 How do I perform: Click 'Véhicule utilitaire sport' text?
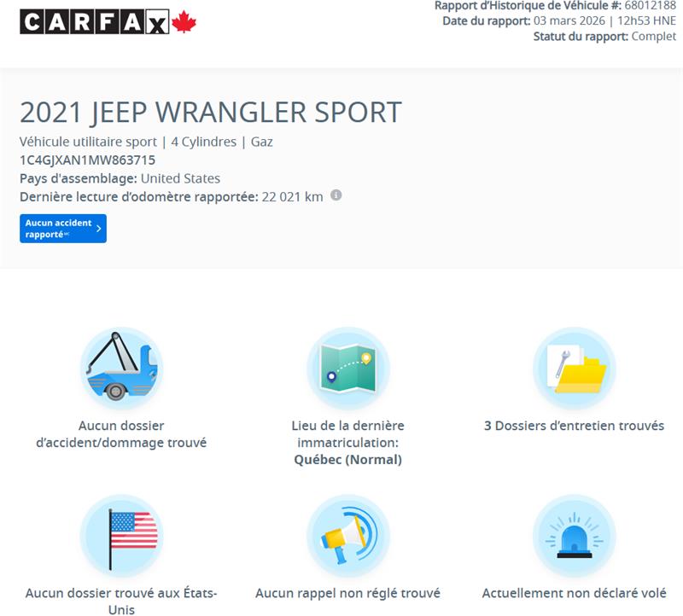point(88,142)
